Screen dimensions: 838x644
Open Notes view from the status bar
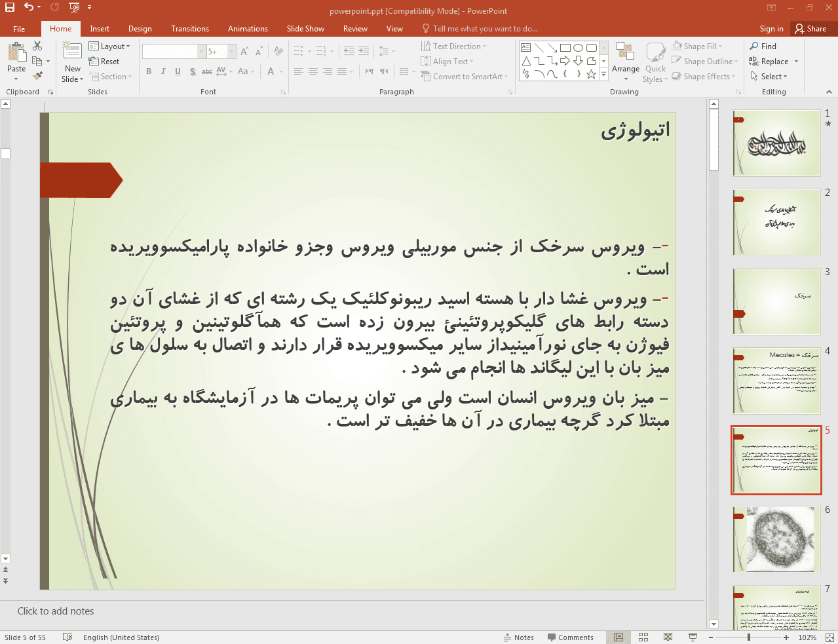pos(519,637)
